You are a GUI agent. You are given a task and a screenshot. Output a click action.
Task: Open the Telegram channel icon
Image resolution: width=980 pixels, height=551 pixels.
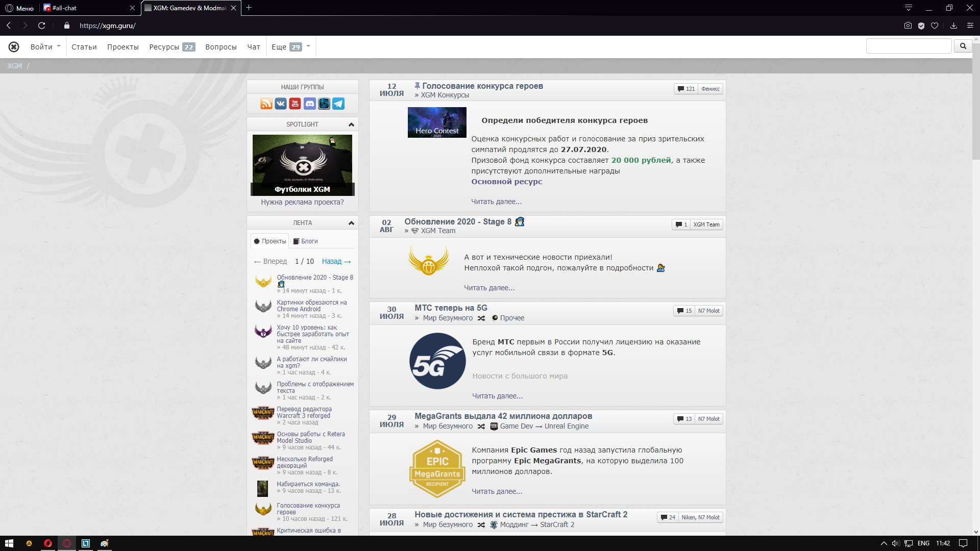coord(338,104)
